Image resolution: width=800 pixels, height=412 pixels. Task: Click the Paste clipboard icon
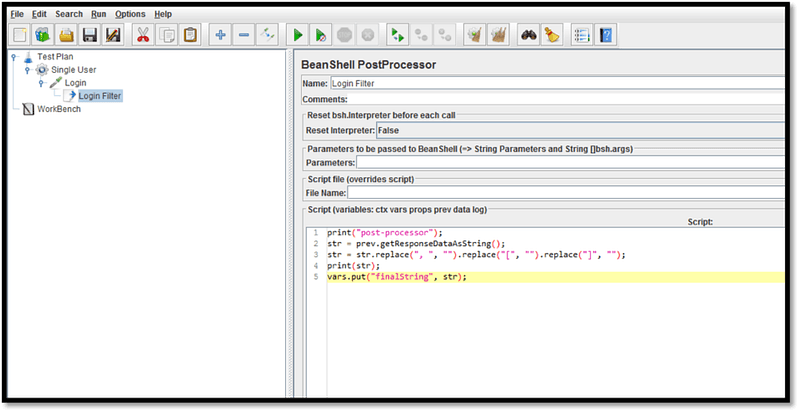tap(190, 35)
